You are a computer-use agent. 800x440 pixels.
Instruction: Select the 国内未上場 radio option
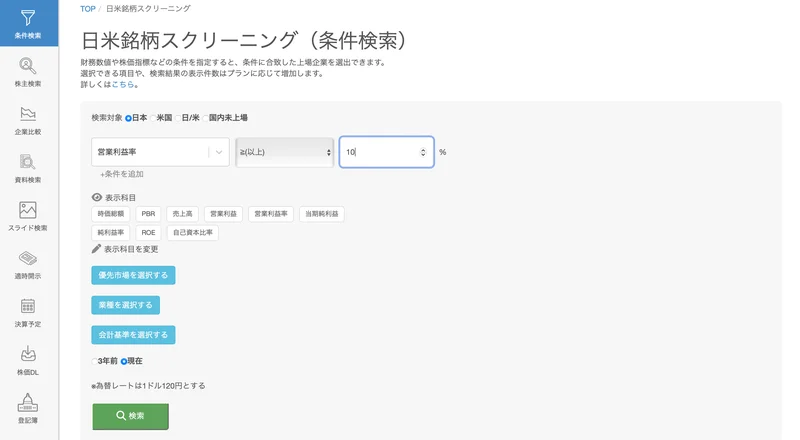(206, 118)
